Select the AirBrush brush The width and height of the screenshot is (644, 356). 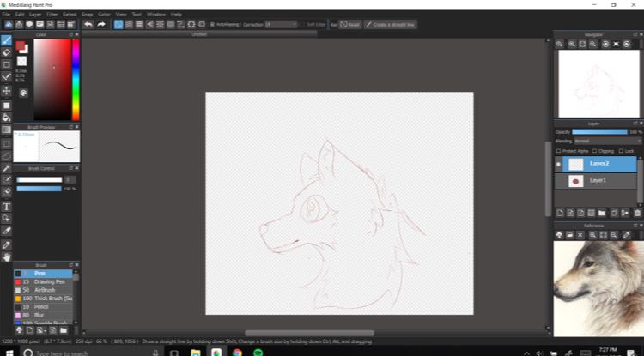click(43, 290)
